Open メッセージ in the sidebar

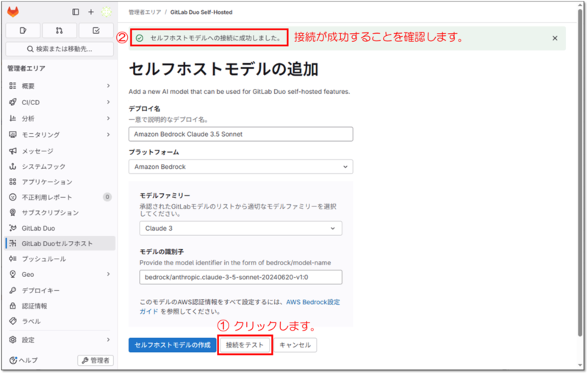point(60,151)
